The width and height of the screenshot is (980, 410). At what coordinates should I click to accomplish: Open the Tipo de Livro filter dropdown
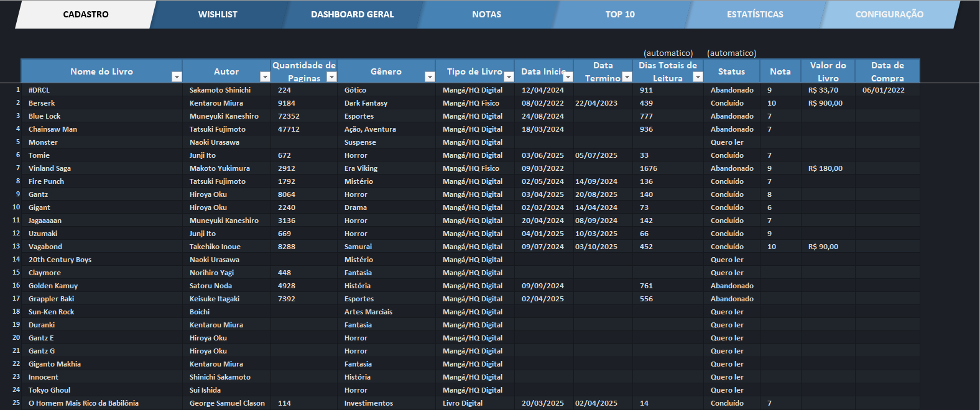click(509, 76)
